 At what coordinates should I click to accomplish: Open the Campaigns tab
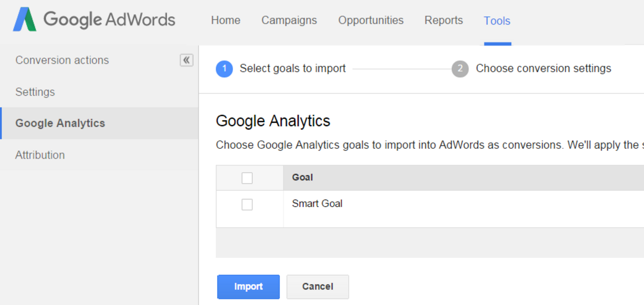289,21
